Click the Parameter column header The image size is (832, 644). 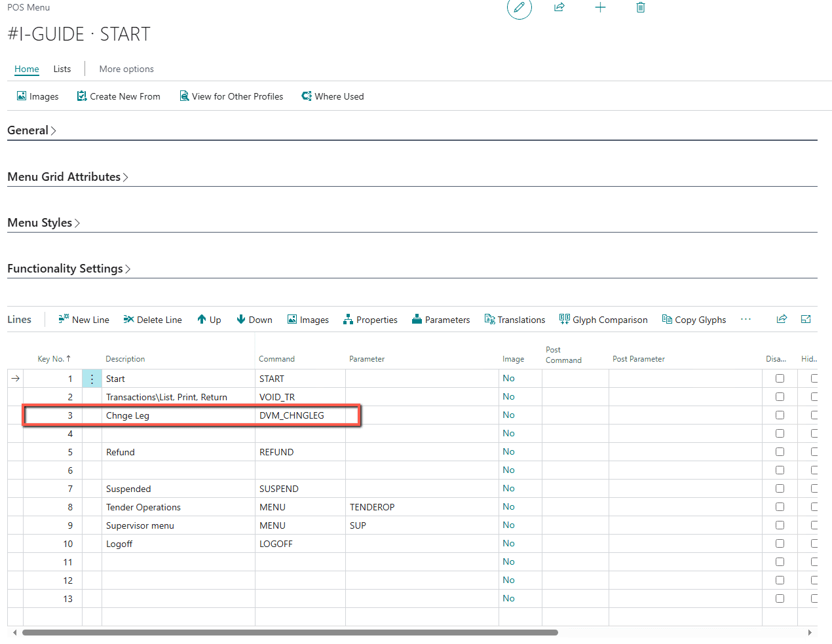367,359
